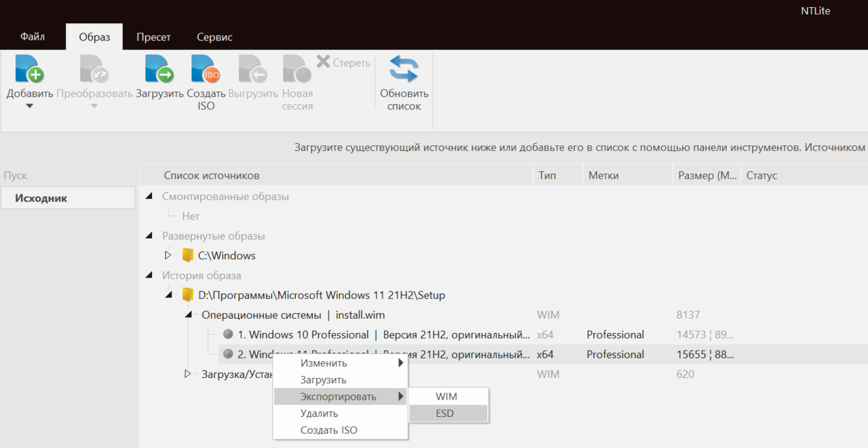Open the dropdown arrow under Преобразовать
Image resolution: width=868 pixels, height=448 pixels.
pyautogui.click(x=95, y=106)
